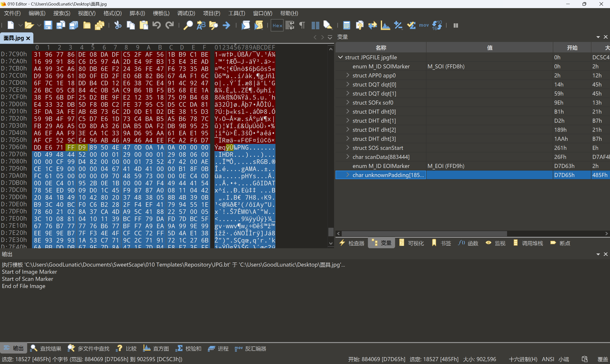Open dropdown arrow next to New file
Image resolution: width=610 pixels, height=364 pixels.
tap(20, 25)
